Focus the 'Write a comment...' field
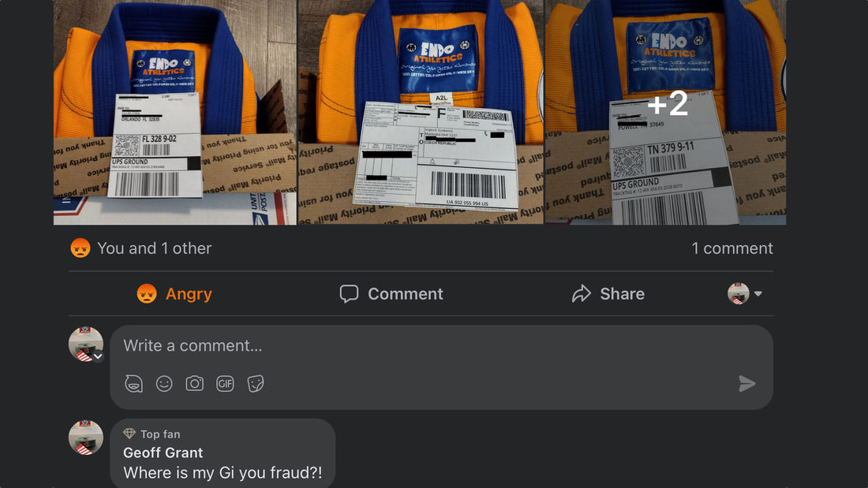The width and height of the screenshot is (868, 488). click(x=441, y=346)
